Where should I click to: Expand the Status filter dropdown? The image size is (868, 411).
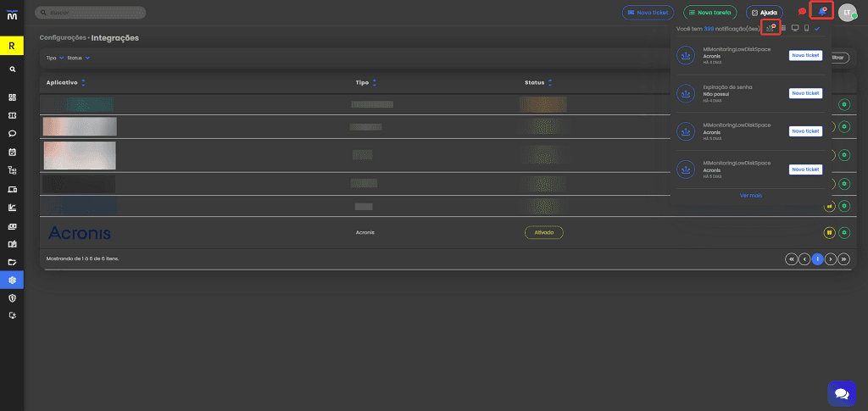click(x=79, y=58)
